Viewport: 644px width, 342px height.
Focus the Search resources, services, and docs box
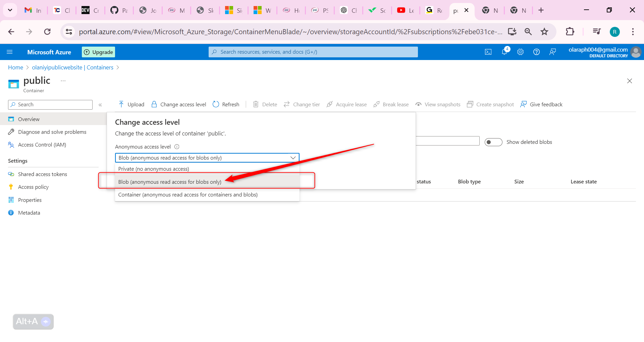[313, 52]
